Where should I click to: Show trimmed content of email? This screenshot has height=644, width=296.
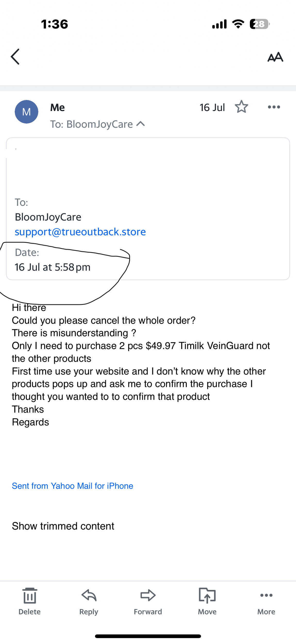tap(63, 526)
